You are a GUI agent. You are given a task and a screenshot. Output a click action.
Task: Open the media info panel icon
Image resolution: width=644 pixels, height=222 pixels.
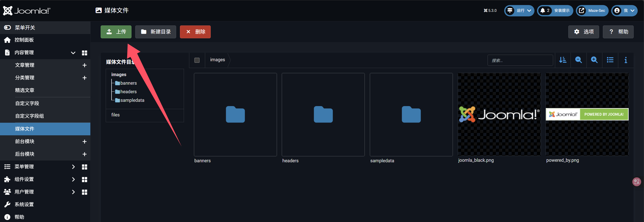coord(626,60)
